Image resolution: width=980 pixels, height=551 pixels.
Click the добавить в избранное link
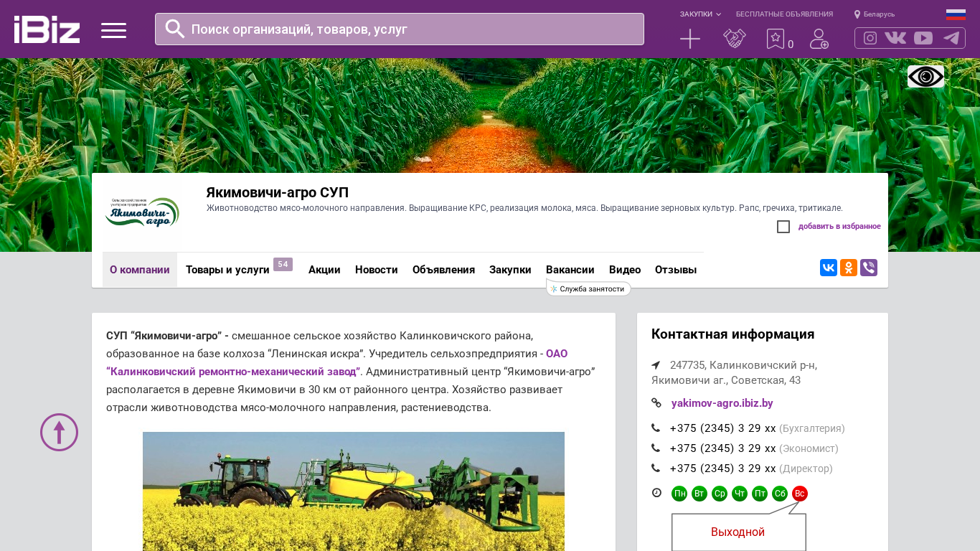click(839, 227)
